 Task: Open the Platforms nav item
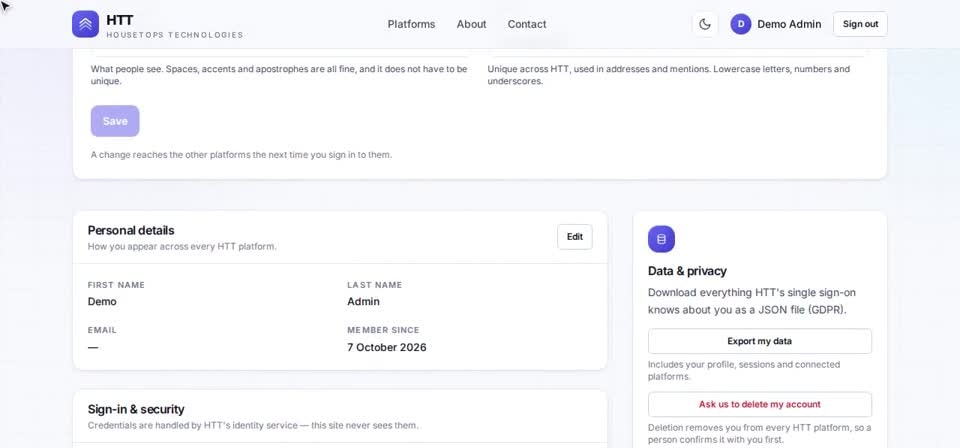point(411,24)
